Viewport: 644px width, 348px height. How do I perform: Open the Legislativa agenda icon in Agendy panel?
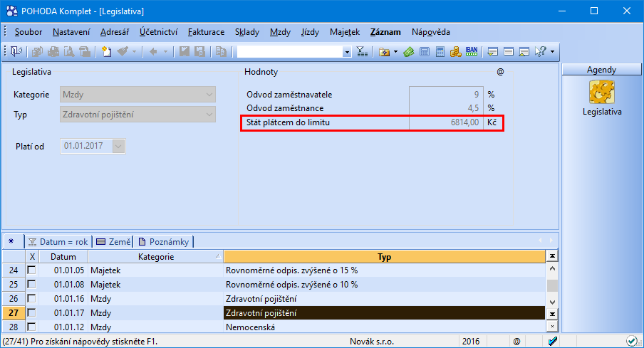602,92
